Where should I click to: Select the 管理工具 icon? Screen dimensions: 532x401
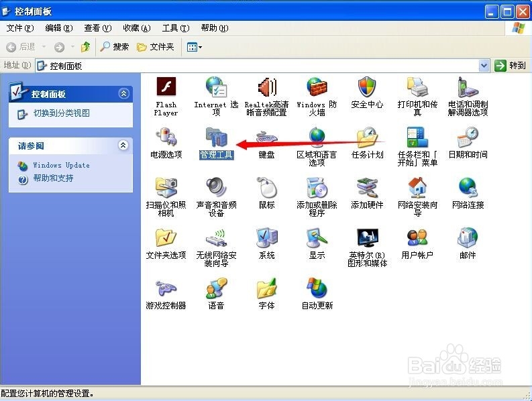(x=216, y=137)
